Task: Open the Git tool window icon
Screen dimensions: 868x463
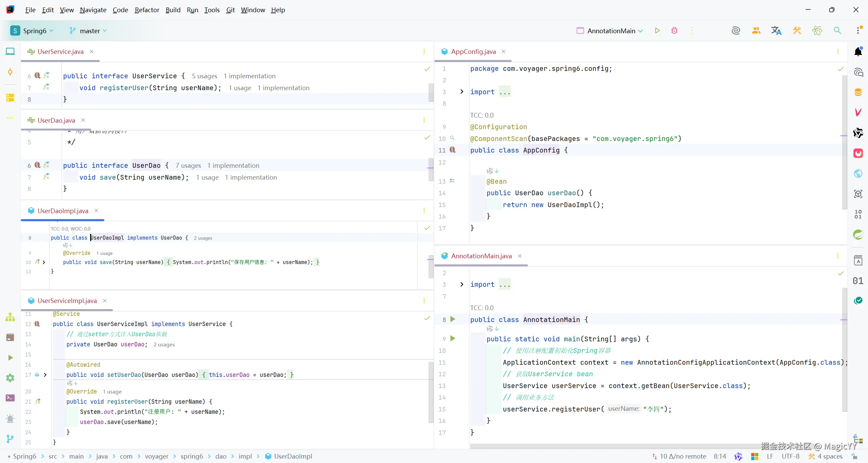Action: click(x=10, y=439)
